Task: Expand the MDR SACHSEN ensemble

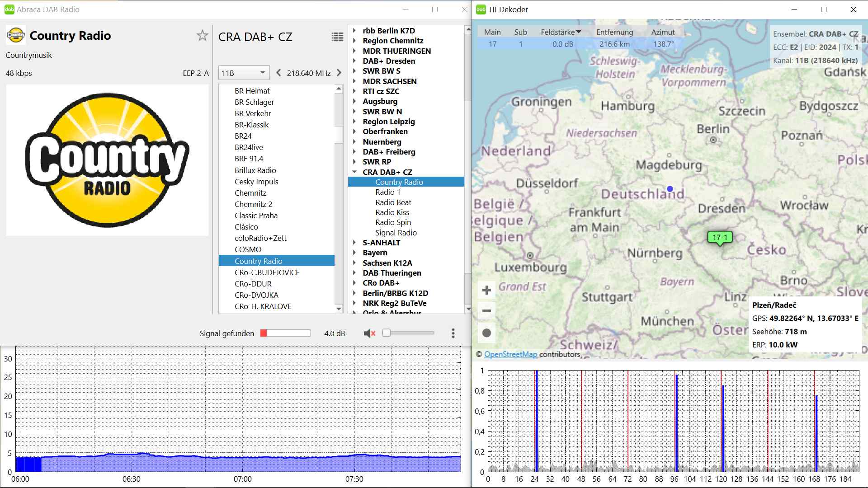Action: coord(354,81)
